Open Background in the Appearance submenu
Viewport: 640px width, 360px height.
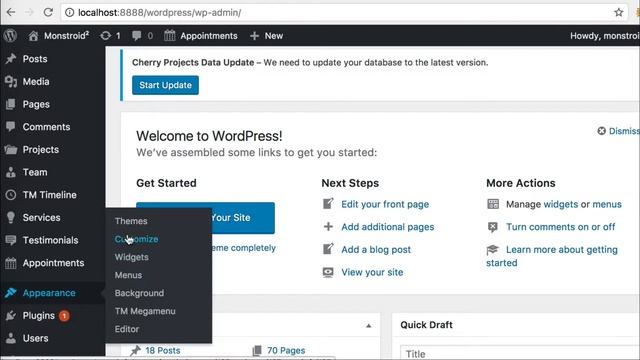tap(139, 293)
